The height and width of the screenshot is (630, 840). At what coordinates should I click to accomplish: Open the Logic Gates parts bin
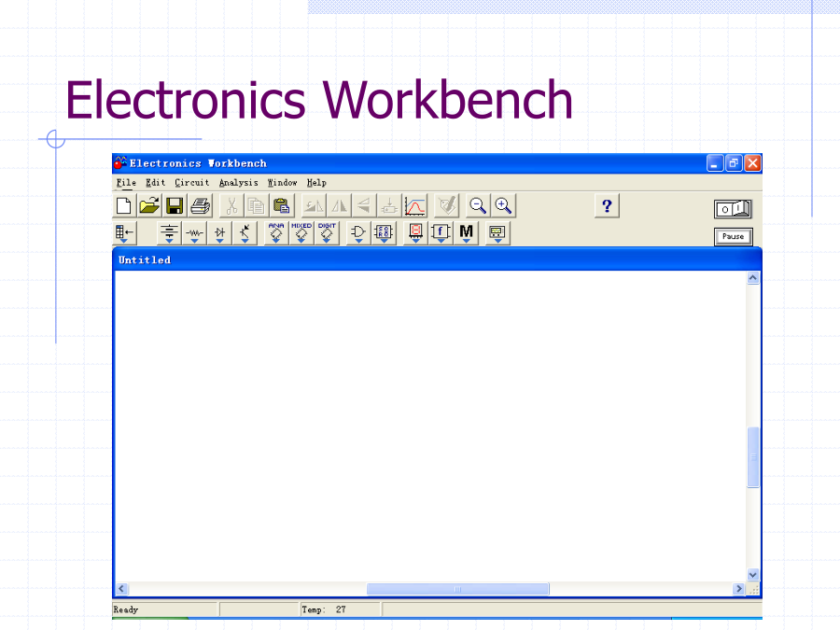[x=358, y=233]
